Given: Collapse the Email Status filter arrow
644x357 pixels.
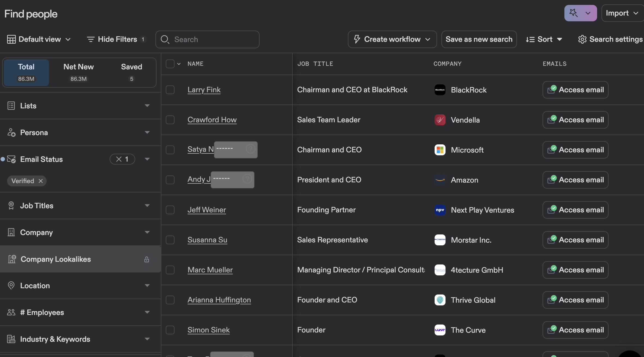Looking at the screenshot, I should pyautogui.click(x=147, y=159).
